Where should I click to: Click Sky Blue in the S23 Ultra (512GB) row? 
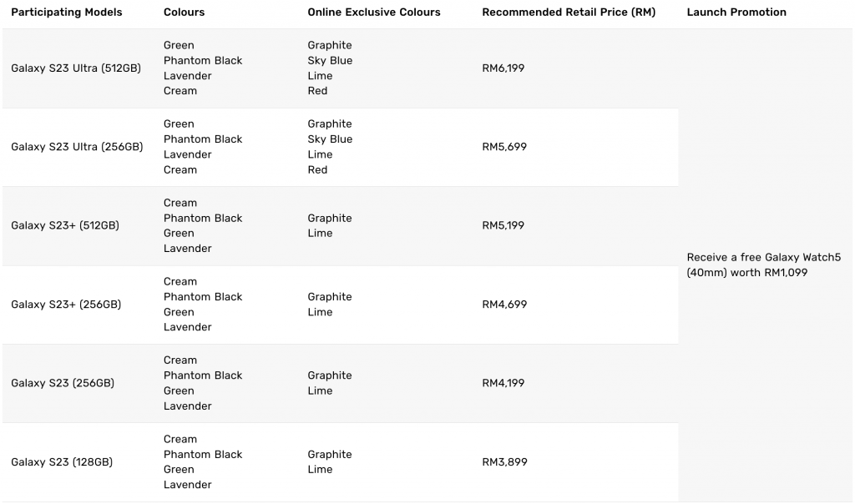pyautogui.click(x=330, y=61)
